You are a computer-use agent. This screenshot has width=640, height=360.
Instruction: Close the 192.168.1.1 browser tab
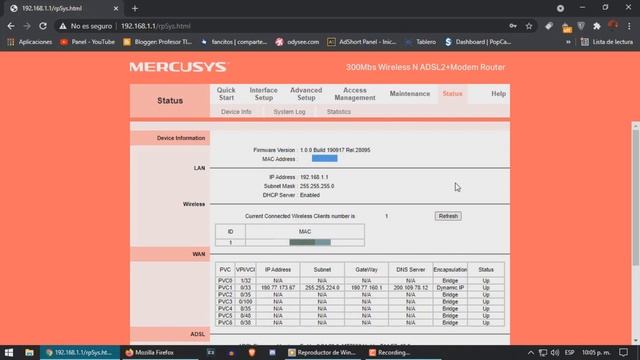[116, 8]
